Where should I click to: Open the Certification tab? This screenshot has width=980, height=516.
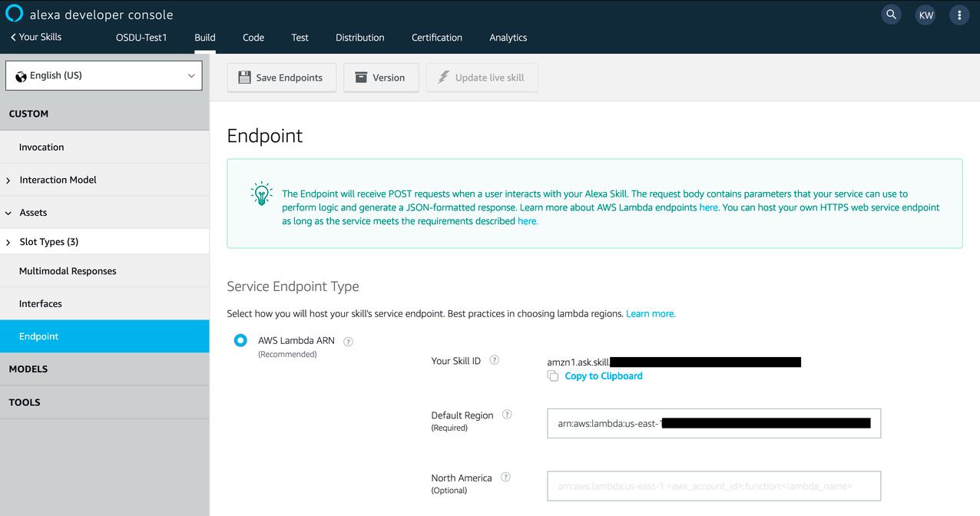point(437,38)
